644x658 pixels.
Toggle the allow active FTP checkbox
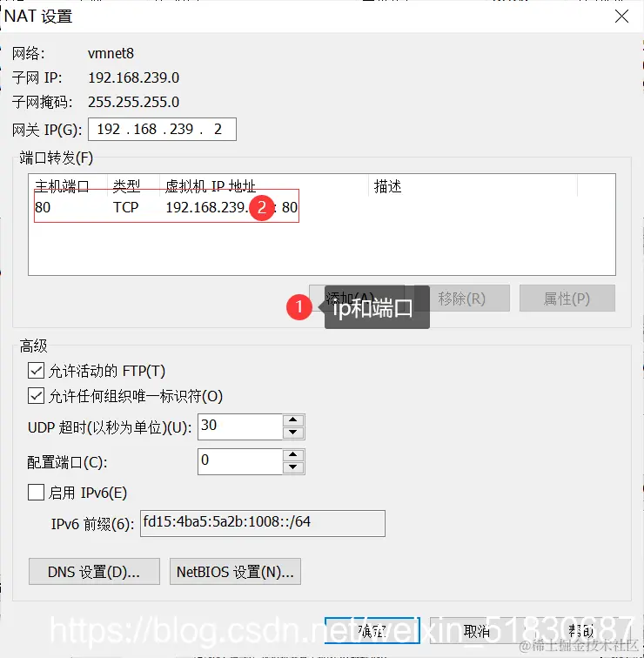pos(36,371)
